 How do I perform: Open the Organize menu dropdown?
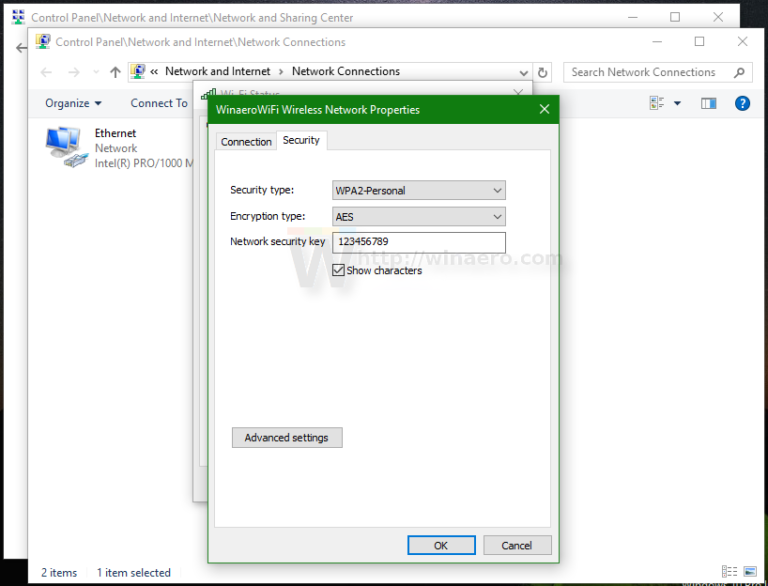tap(73, 103)
